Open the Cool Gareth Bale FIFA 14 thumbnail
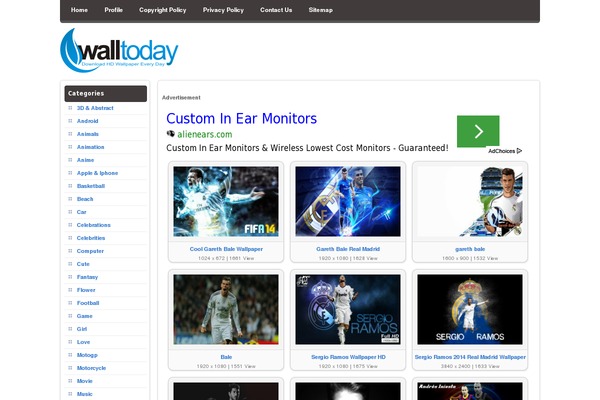Viewport: 600px width, 400px height. click(226, 201)
